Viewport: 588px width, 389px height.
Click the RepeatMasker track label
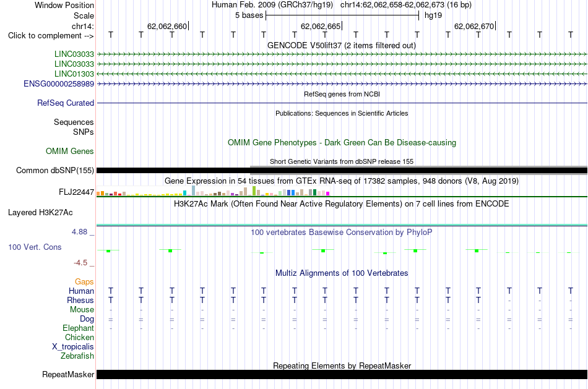click(68, 374)
